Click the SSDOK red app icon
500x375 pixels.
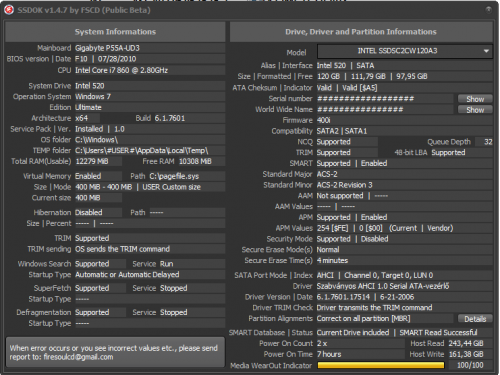click(x=9, y=10)
